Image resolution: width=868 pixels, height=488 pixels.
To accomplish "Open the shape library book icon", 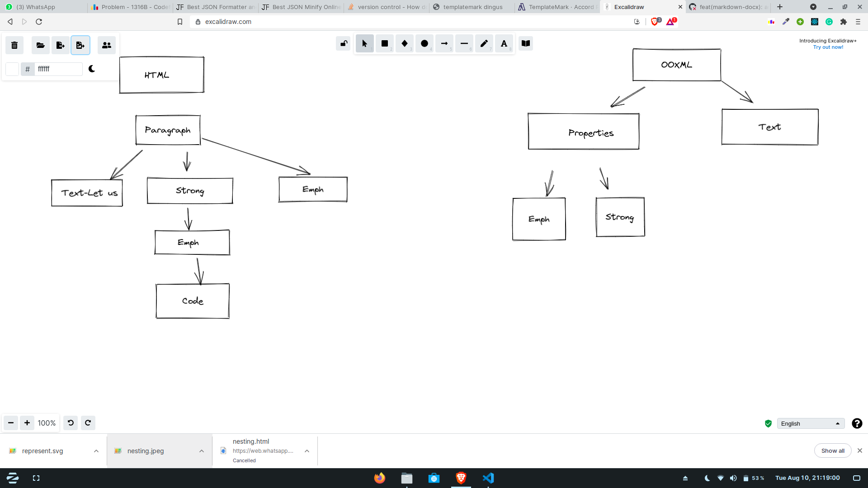I will [x=525, y=44].
